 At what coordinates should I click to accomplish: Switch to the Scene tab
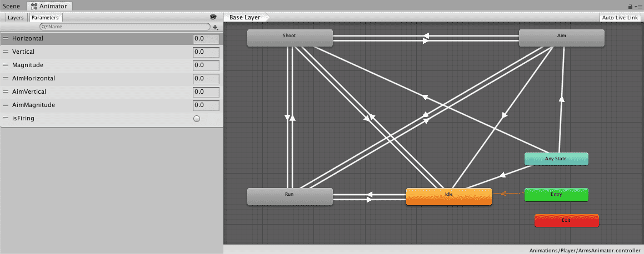coord(12,6)
